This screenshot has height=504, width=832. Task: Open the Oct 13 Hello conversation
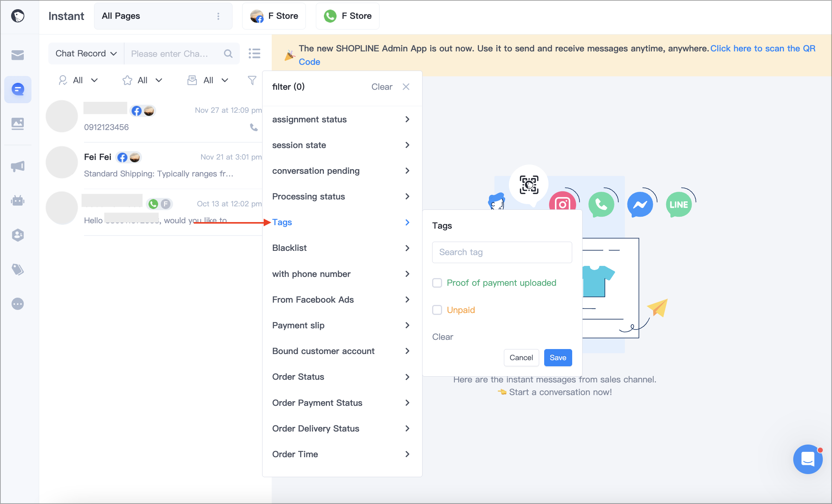click(154, 212)
